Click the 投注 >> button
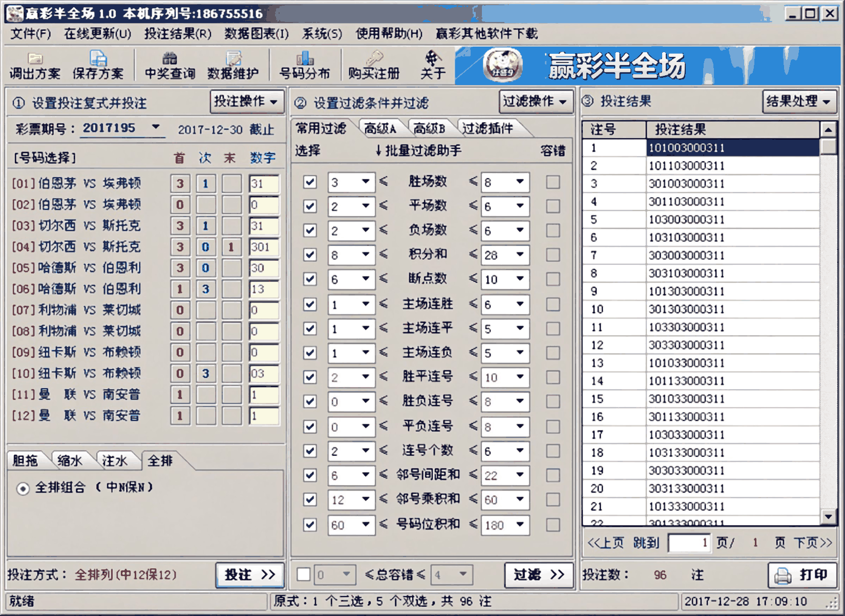This screenshot has height=616, width=845. (x=250, y=575)
